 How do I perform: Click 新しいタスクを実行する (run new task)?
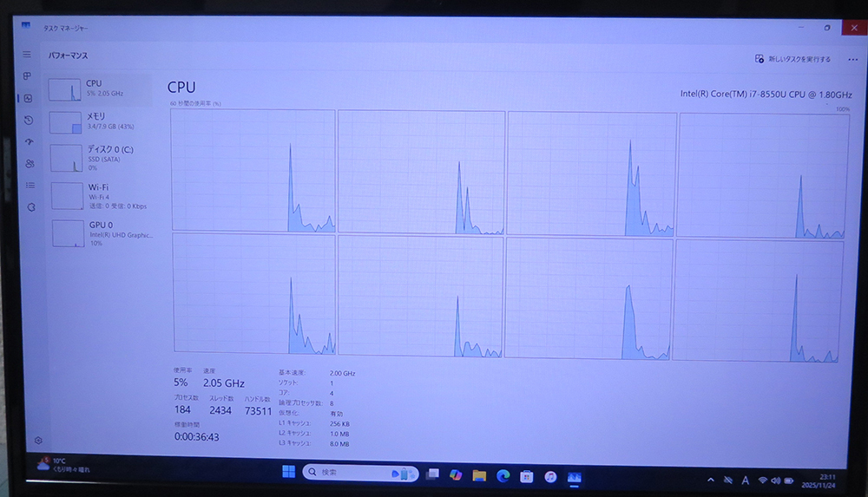point(792,59)
